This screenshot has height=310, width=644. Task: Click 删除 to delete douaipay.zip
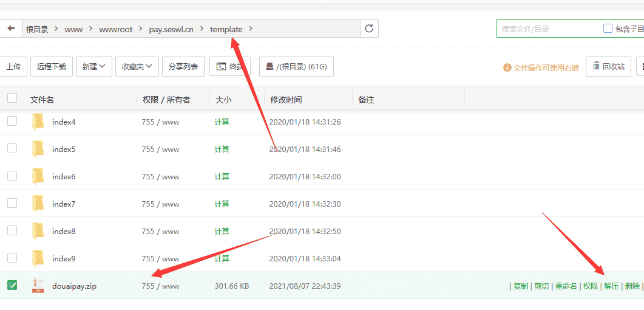pyautogui.click(x=632, y=286)
